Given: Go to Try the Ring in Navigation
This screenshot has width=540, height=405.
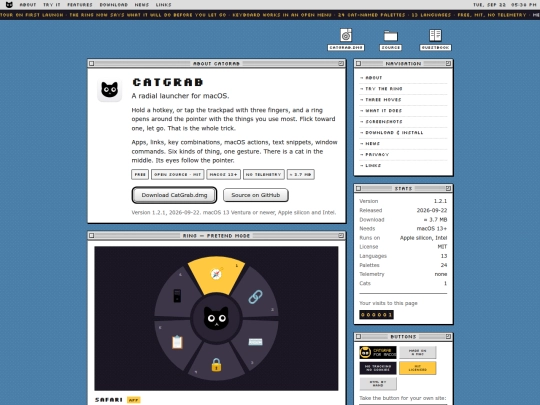Looking at the screenshot, I should [x=403, y=89].
